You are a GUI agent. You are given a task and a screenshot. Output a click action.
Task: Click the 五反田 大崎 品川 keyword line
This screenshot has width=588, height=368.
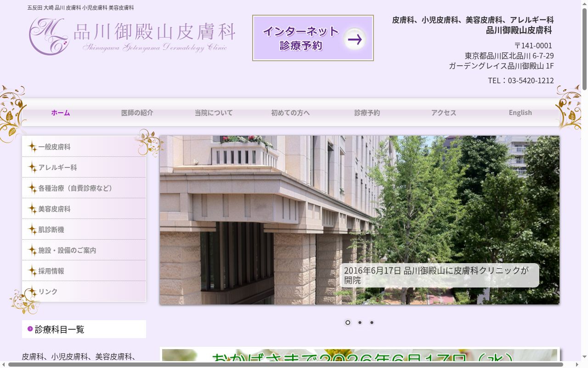[81, 8]
